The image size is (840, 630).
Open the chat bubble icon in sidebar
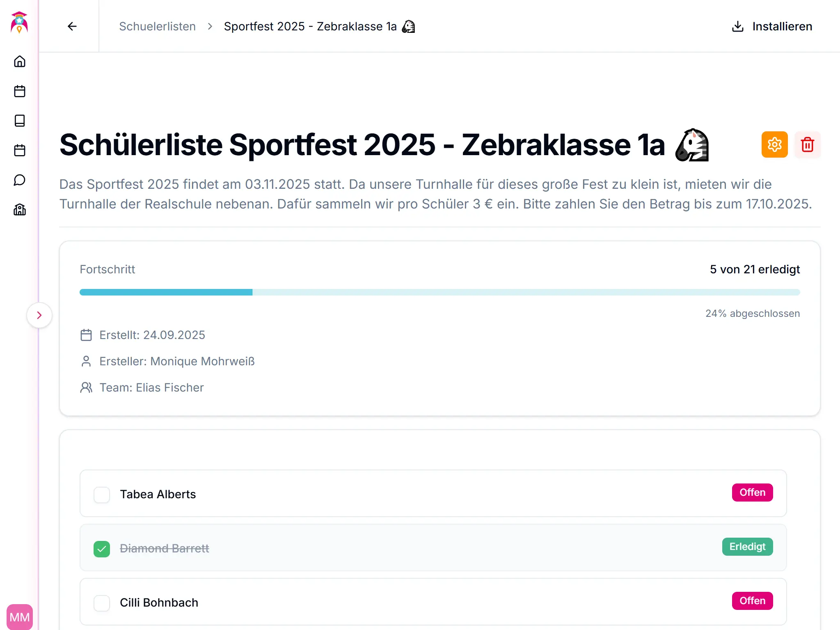tap(20, 180)
